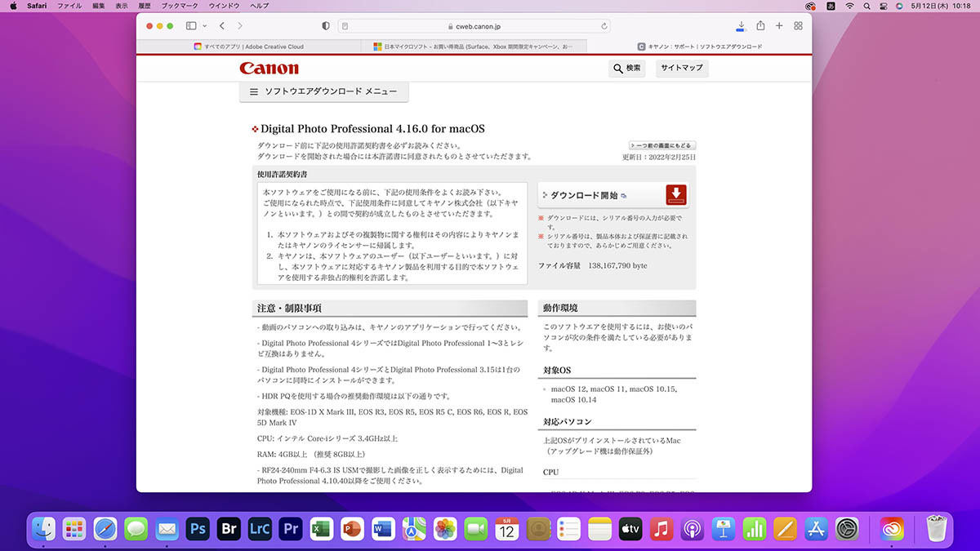Screen dimensions: 980x551
Task: Open the ヘルプ menu
Action: 259,6
